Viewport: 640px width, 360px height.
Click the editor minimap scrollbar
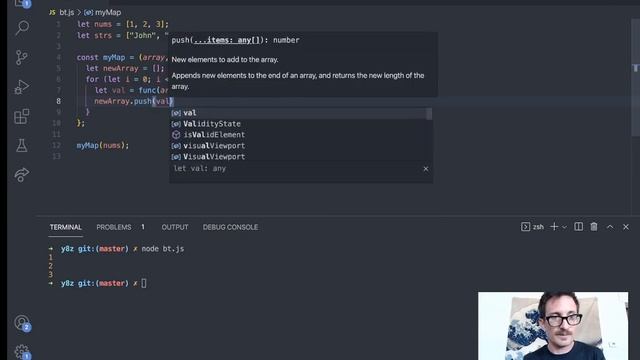click(635, 78)
